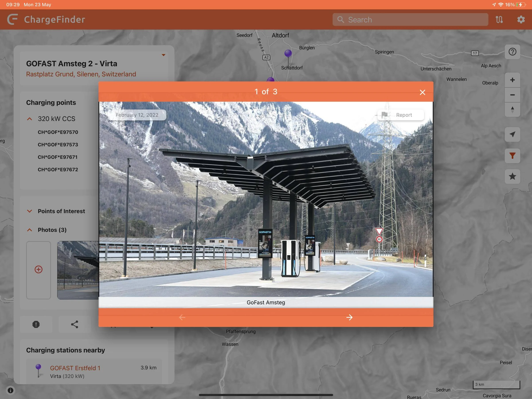The image size is (532, 399).
Task: Select charging point CH*GOF*E97570
Action: (58, 132)
